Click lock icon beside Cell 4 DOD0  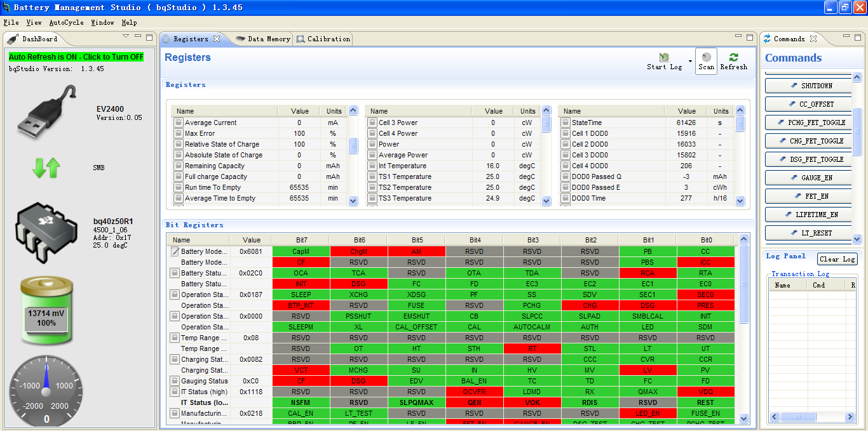click(565, 166)
